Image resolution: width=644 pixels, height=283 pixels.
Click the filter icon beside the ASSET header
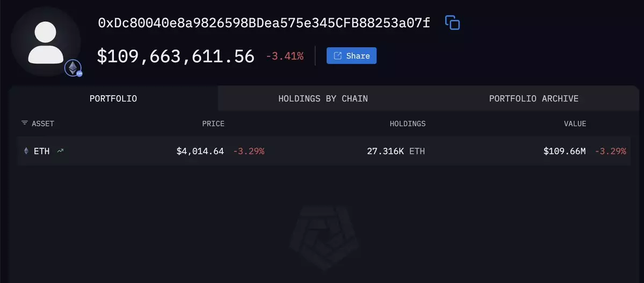[25, 123]
